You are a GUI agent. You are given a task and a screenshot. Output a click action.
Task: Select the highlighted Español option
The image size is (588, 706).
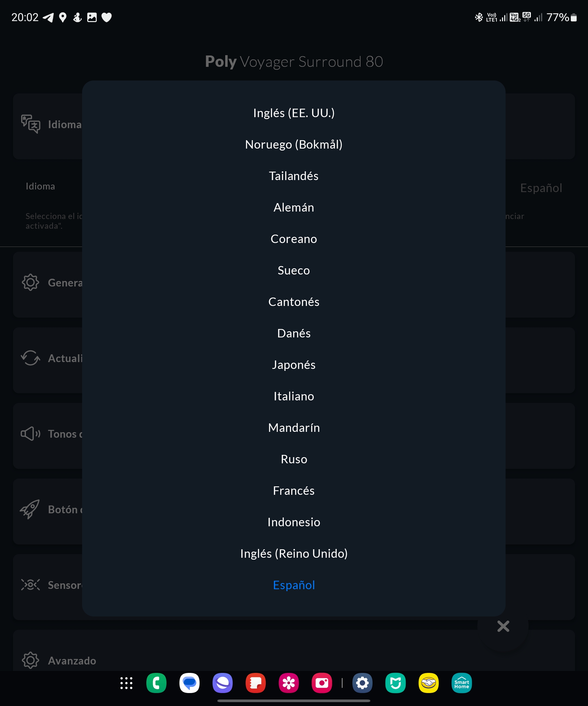[x=294, y=585]
